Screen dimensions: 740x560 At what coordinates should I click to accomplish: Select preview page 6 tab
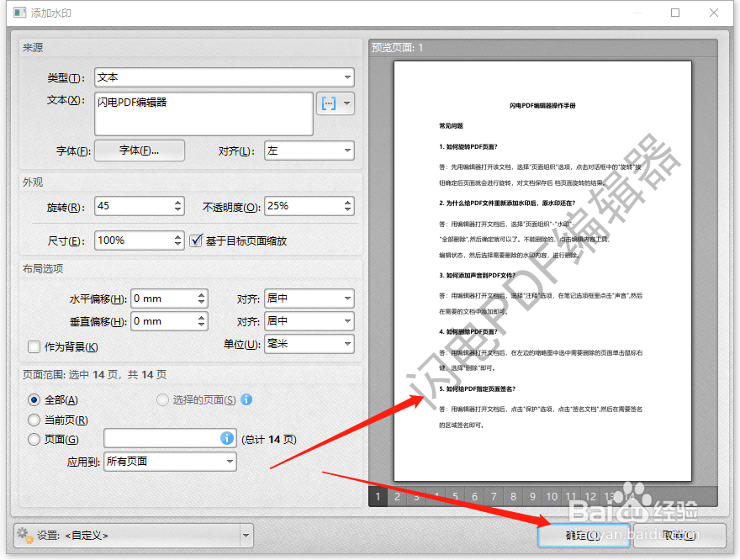[475, 496]
